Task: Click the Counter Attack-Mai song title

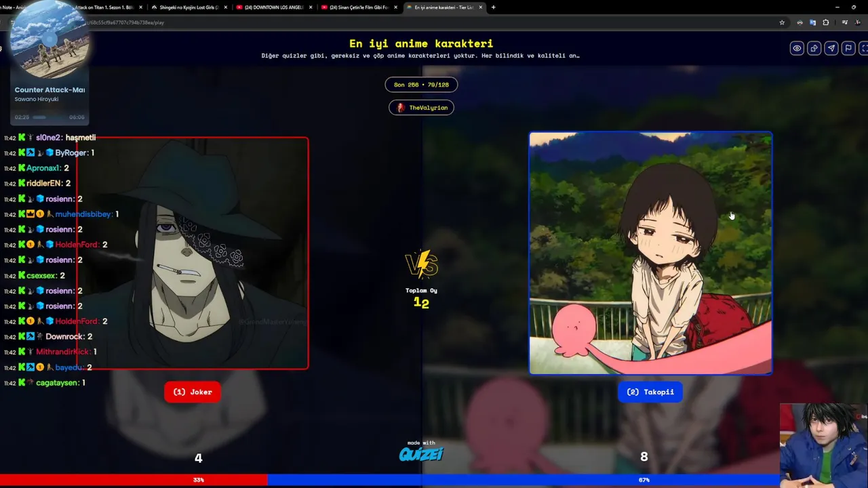Action: [x=50, y=89]
